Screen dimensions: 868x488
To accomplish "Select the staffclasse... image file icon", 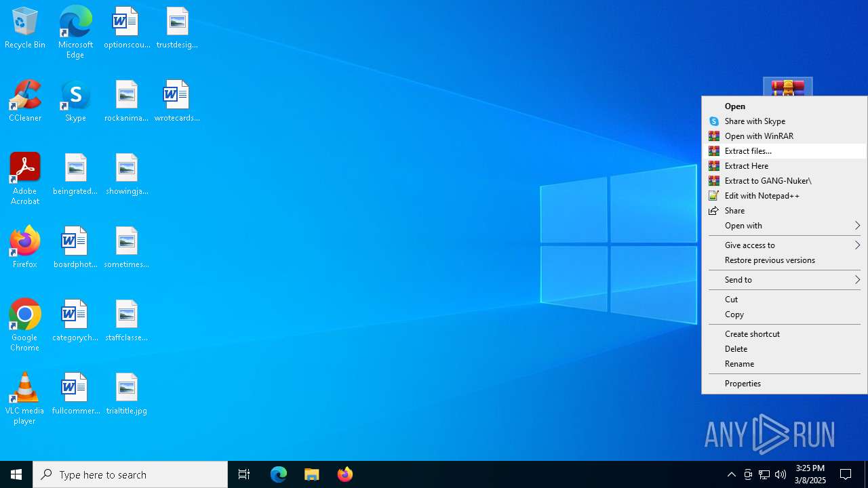I will 127,321.
